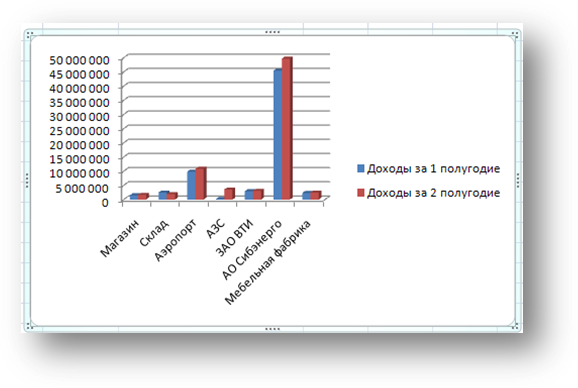Click the bottom-left corner chart handle
The image size is (578, 388).
(30, 326)
